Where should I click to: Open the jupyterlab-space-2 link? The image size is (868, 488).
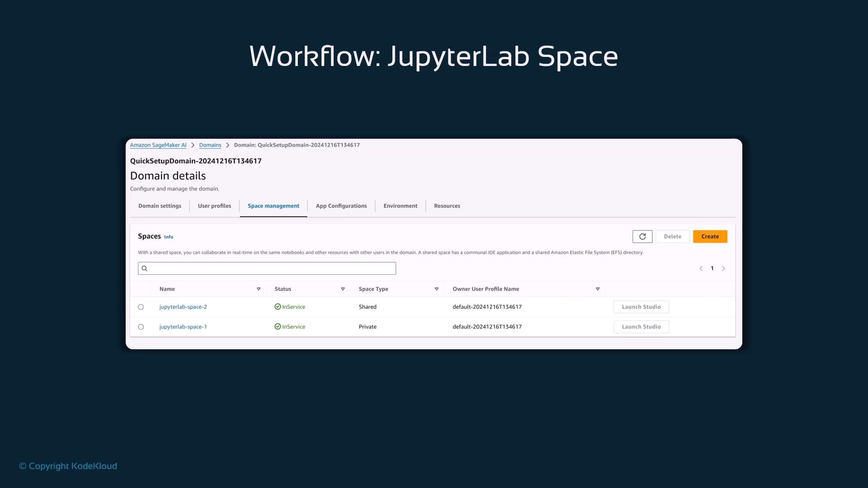click(183, 307)
